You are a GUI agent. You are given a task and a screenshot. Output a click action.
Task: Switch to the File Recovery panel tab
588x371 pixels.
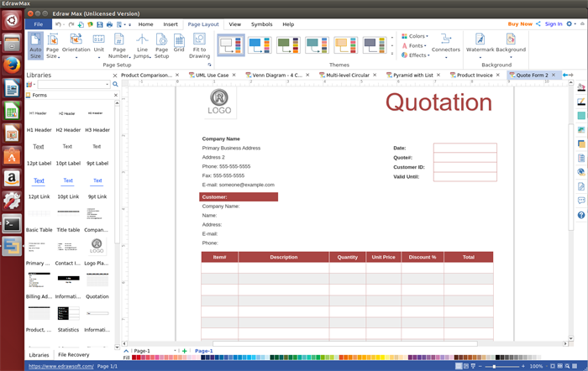coord(74,355)
